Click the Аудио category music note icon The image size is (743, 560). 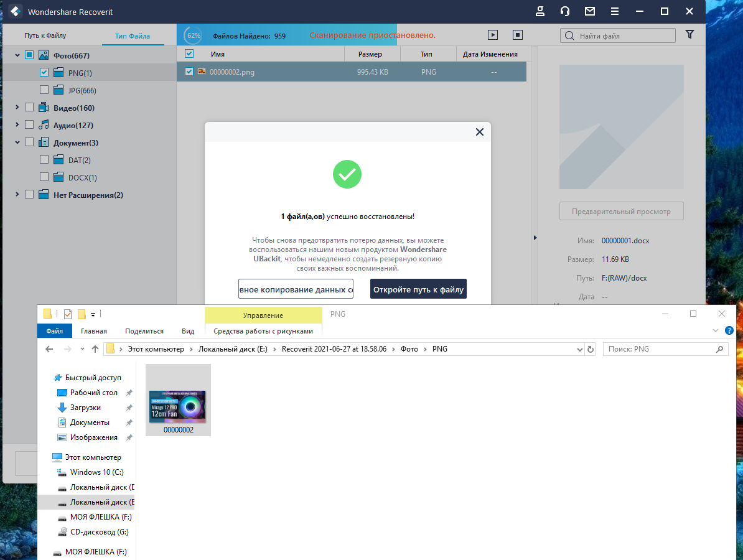click(44, 125)
